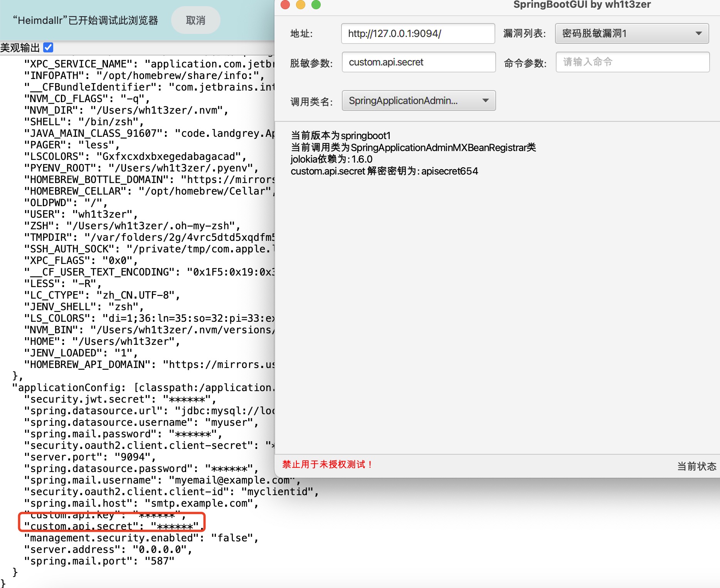This screenshot has height=588, width=720.
Task: Click the "JENV_SHELL": "zsh" line
Action: pyautogui.click(x=84, y=307)
